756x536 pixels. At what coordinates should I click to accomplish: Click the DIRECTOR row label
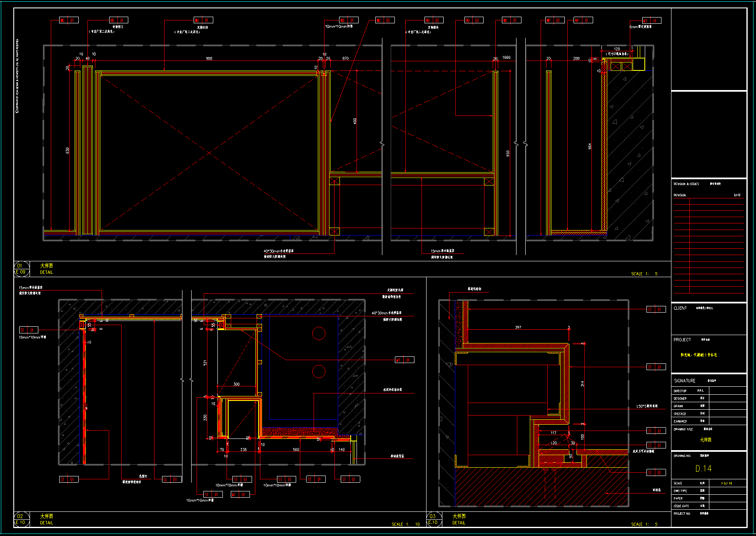point(680,391)
